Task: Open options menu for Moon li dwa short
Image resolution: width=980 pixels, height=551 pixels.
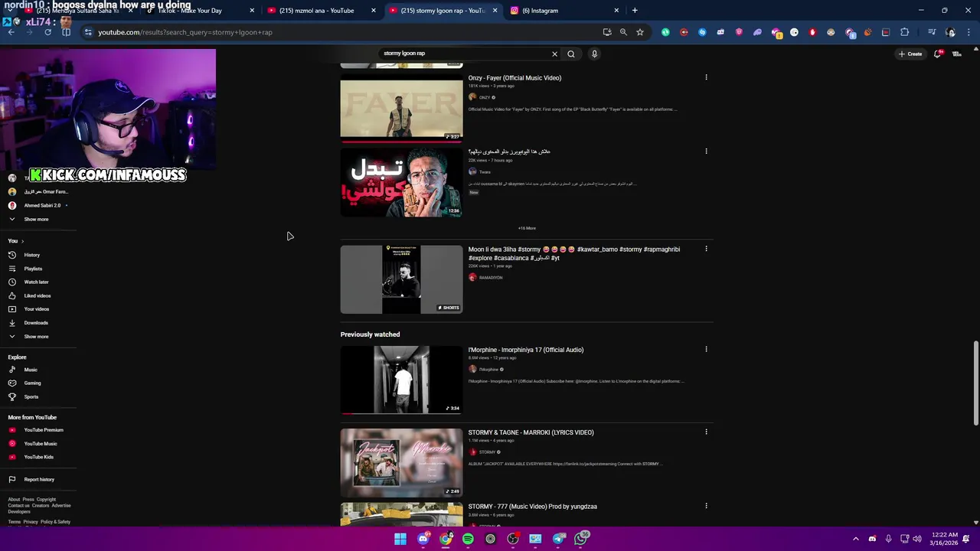Action: pos(706,249)
